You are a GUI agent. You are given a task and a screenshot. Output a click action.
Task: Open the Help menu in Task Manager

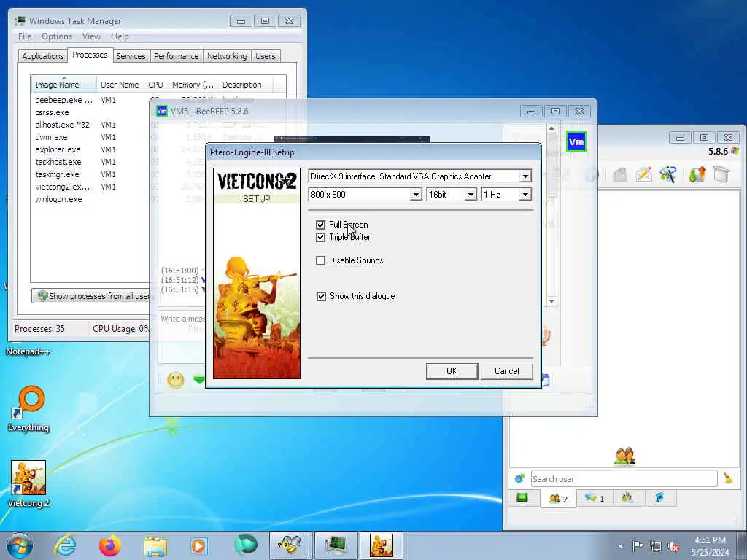point(120,36)
